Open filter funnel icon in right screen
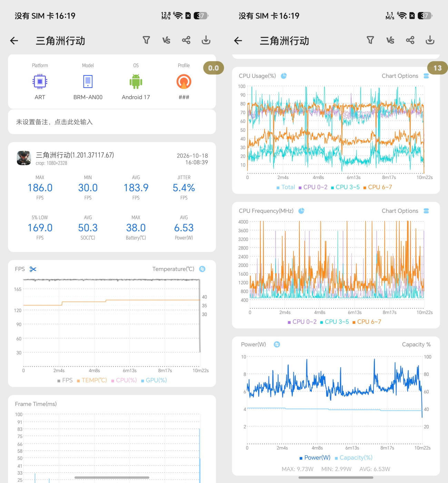 click(370, 40)
